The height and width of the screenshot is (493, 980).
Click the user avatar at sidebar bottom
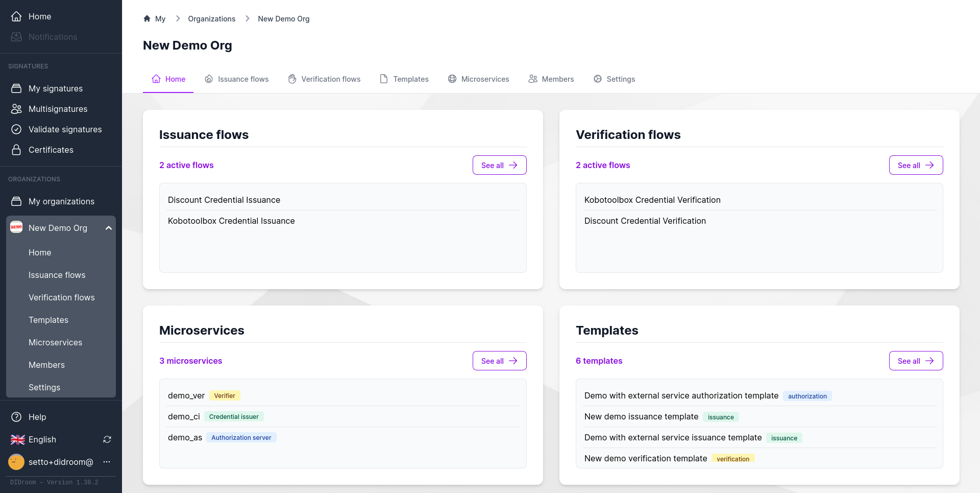click(x=16, y=462)
